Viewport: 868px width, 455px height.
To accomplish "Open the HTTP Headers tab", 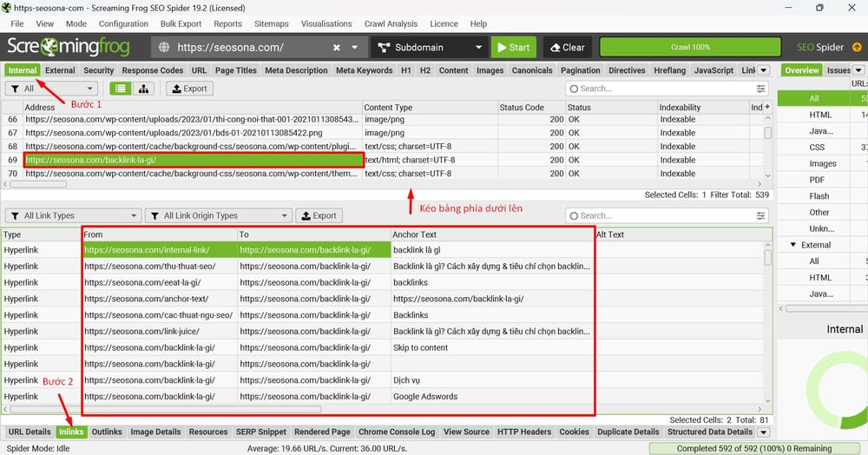I will point(524,432).
